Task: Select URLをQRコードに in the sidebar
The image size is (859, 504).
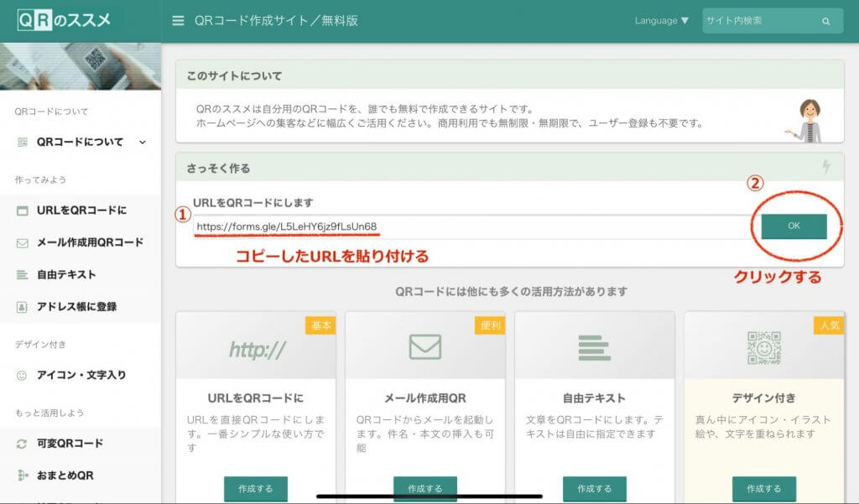Action: [x=81, y=210]
